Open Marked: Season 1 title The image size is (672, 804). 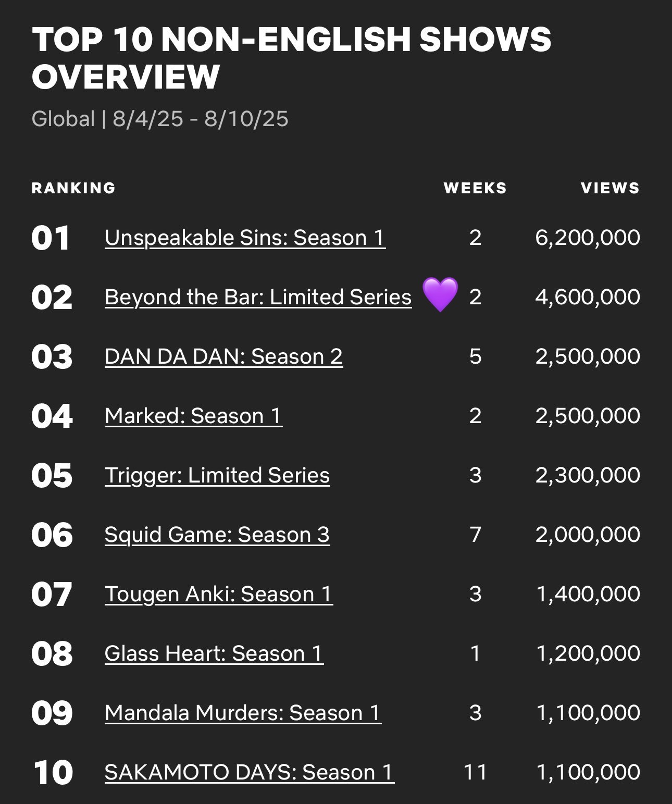pos(193,416)
